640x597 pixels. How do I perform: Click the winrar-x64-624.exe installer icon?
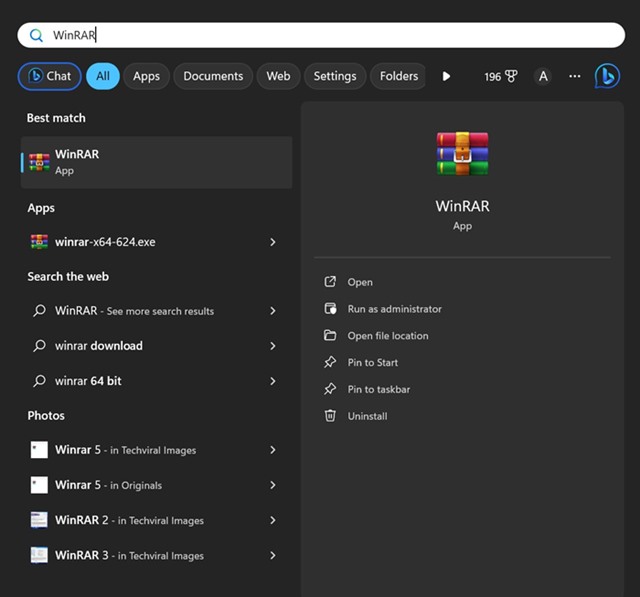tap(39, 242)
